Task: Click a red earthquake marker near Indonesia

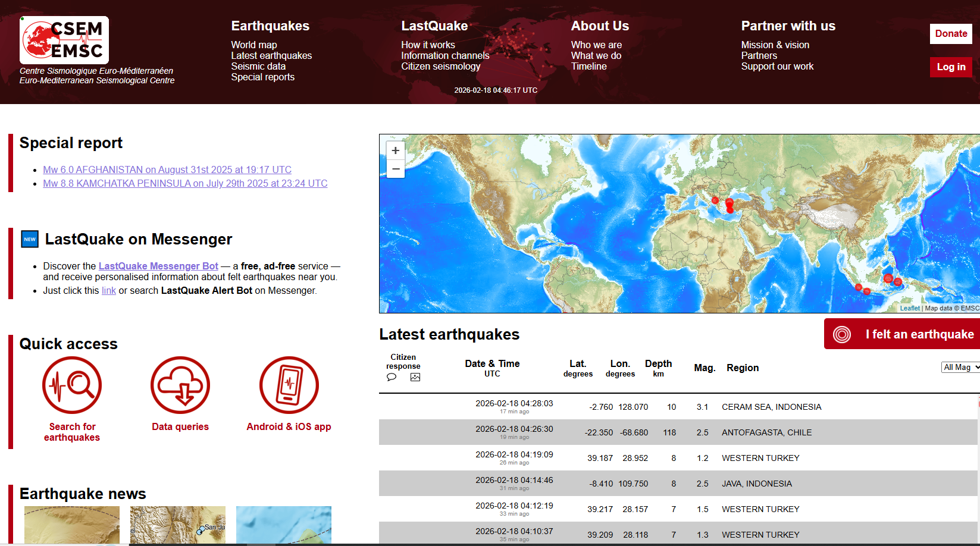Action: 888,278
